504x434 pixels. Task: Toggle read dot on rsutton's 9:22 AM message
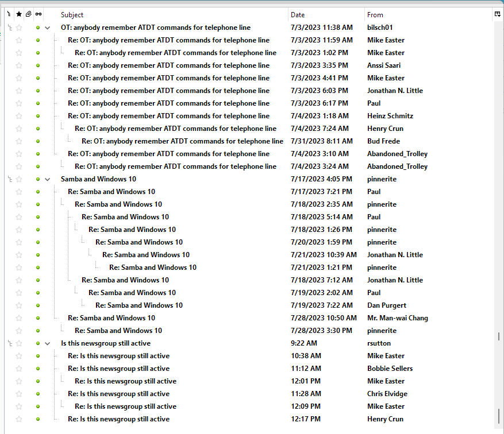(x=38, y=343)
